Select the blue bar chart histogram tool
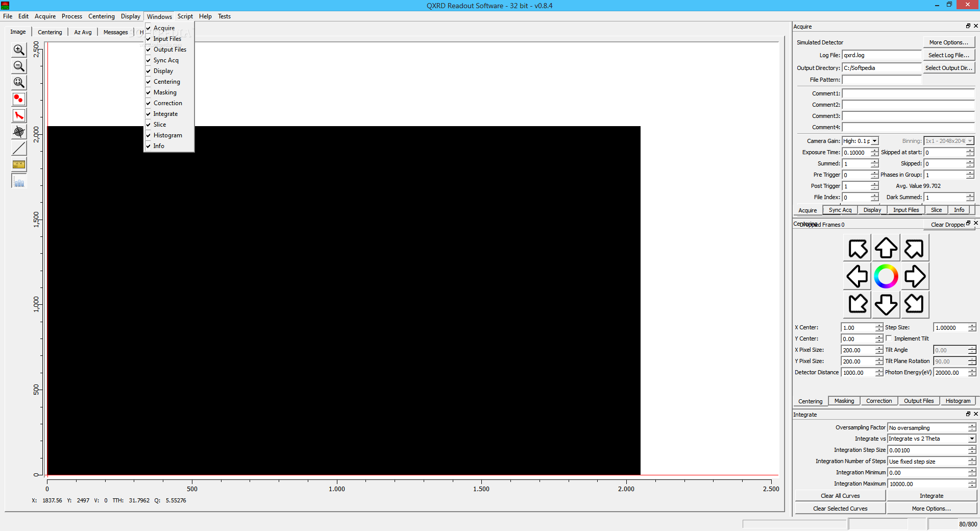Screen dimensions: 980x531 point(19,181)
